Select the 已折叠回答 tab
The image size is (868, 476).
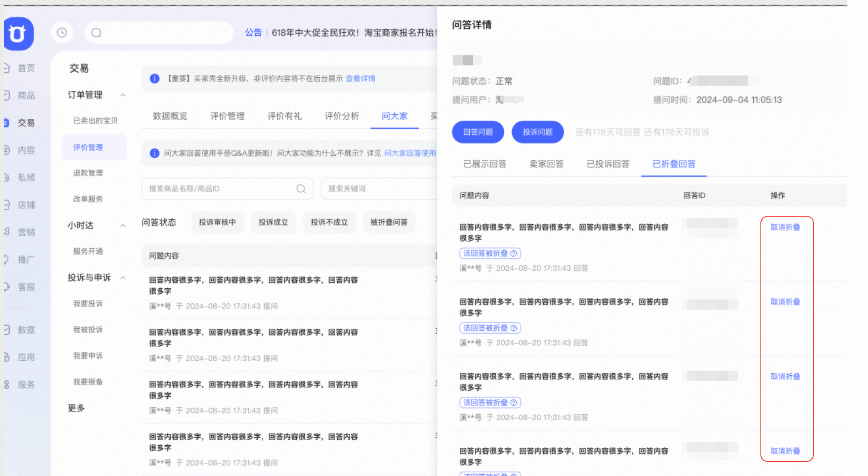[674, 164]
